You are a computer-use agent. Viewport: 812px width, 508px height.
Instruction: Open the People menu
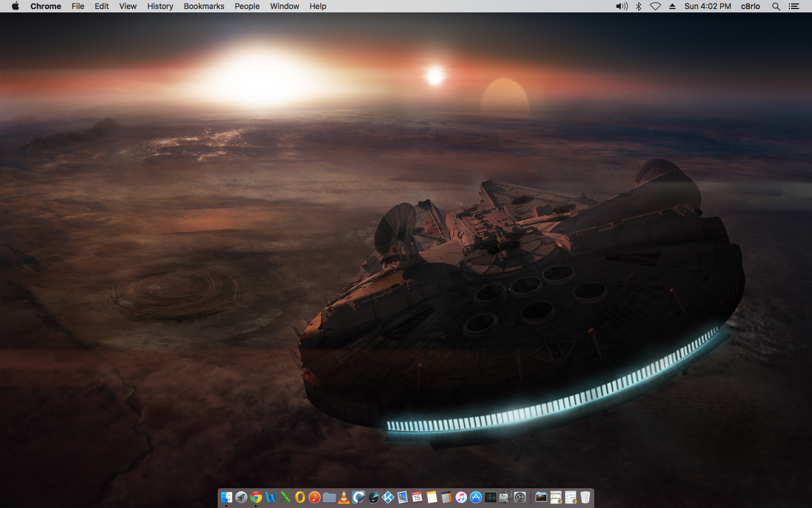coord(247,6)
